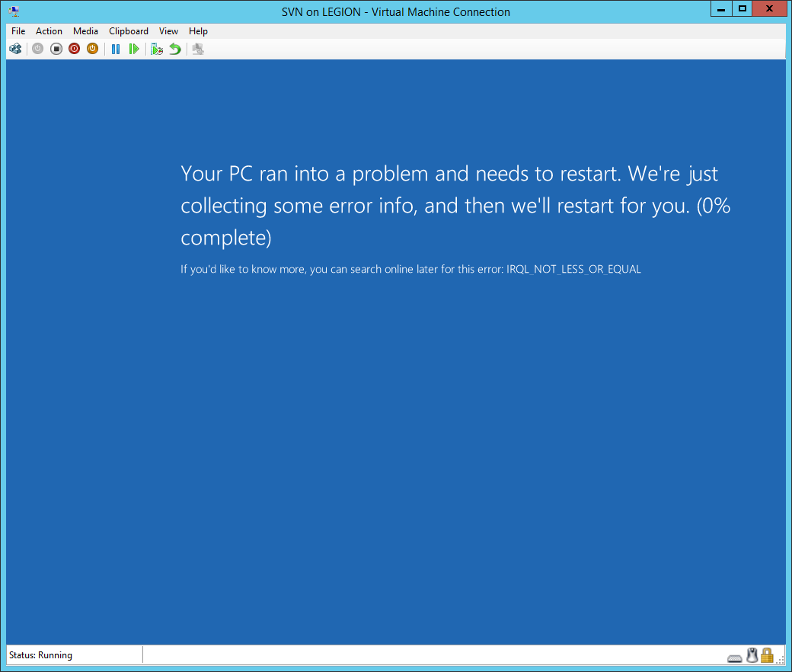Open the File menu
Screen dimensions: 792x672
click(18, 31)
